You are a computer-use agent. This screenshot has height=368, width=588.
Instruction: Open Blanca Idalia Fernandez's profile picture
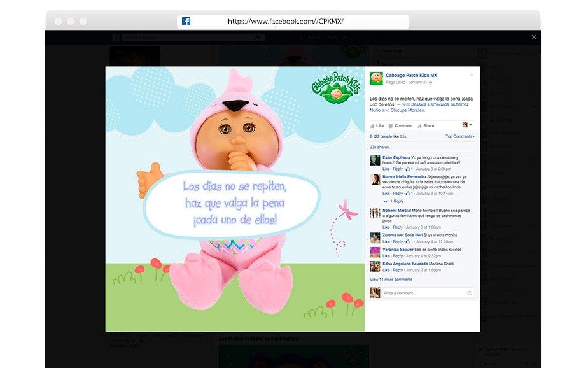[375, 180]
